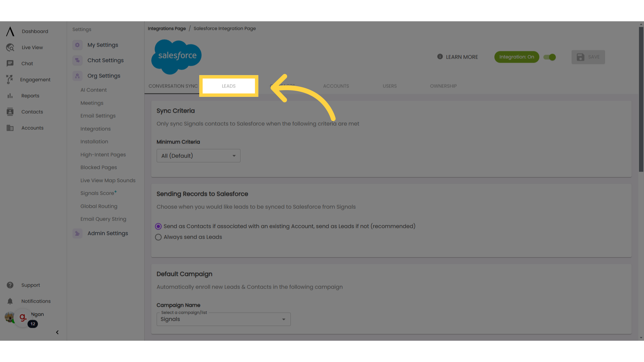Screen dimensions: 644x362
Task: Click the LEARN MORE link
Action: click(x=462, y=57)
